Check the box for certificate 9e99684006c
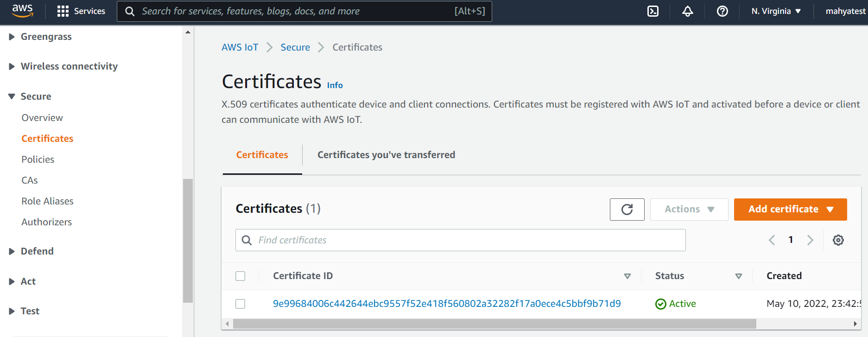The width and height of the screenshot is (868, 337). pyautogui.click(x=240, y=304)
